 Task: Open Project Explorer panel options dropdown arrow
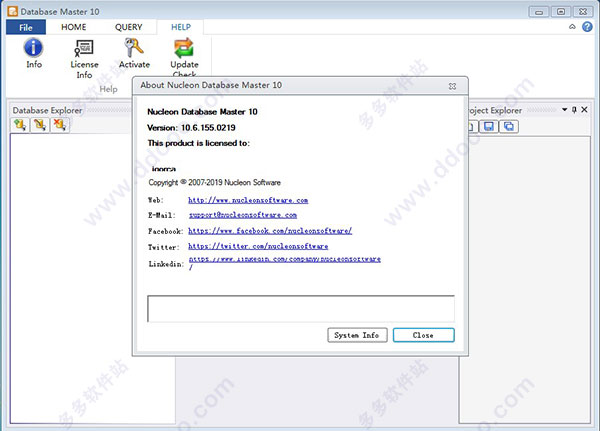click(x=564, y=110)
